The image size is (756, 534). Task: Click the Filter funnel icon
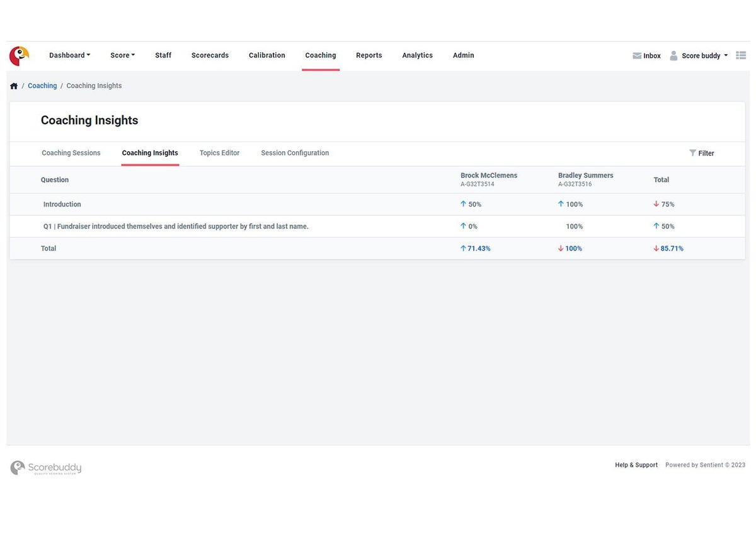pyautogui.click(x=692, y=152)
